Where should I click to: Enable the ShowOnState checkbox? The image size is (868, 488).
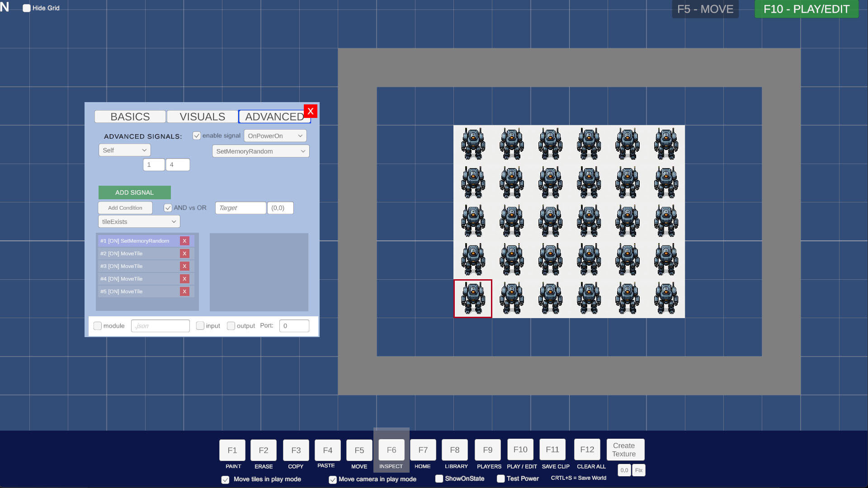[x=439, y=479]
